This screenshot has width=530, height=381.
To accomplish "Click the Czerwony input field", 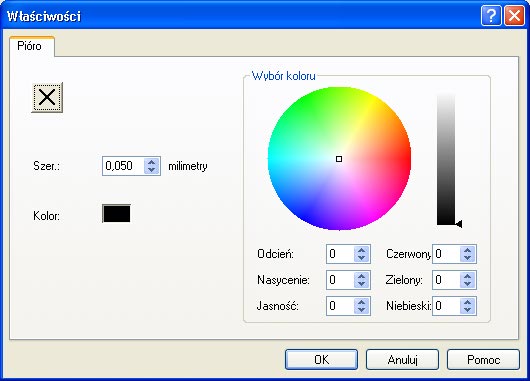I will pos(447,254).
